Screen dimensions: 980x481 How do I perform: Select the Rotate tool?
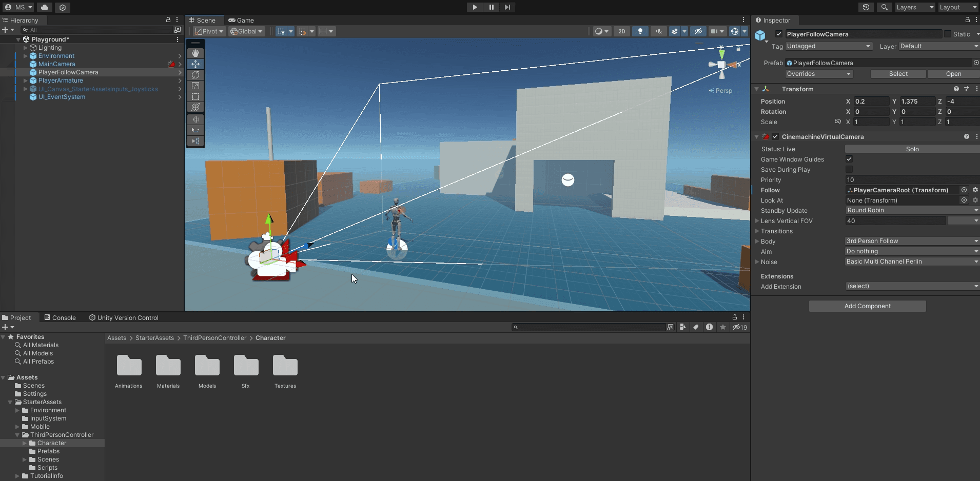[x=195, y=75]
